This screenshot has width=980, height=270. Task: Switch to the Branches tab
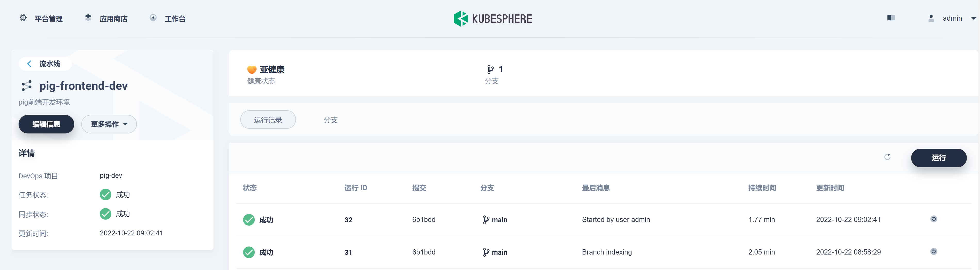click(330, 120)
